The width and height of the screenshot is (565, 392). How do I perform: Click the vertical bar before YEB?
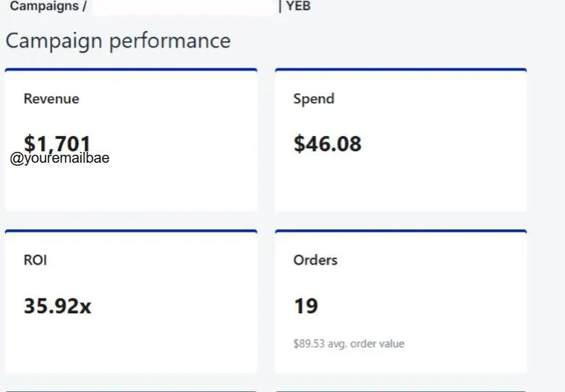click(280, 6)
